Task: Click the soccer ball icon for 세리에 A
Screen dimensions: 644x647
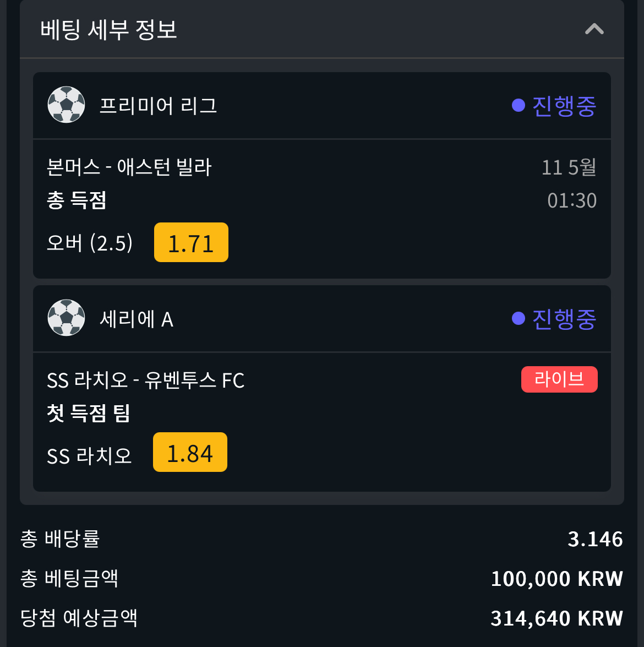Action: [x=67, y=318]
